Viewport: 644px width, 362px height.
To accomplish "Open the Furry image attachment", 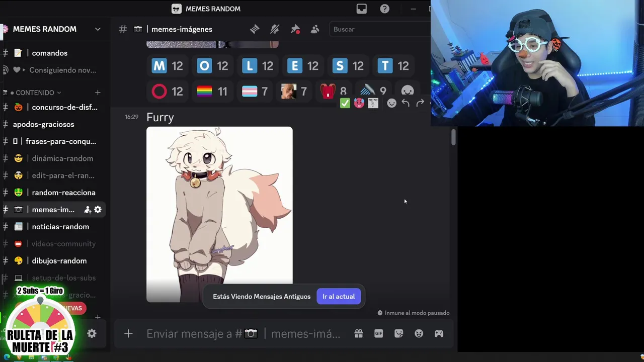I will click(x=219, y=214).
